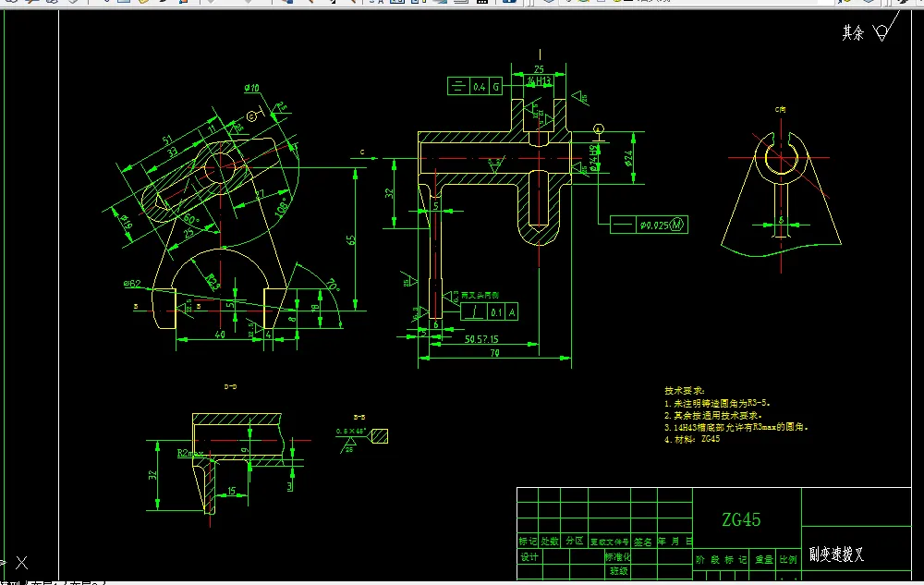Select the '0.4' tolerance frame value
924x585 pixels.
point(479,87)
